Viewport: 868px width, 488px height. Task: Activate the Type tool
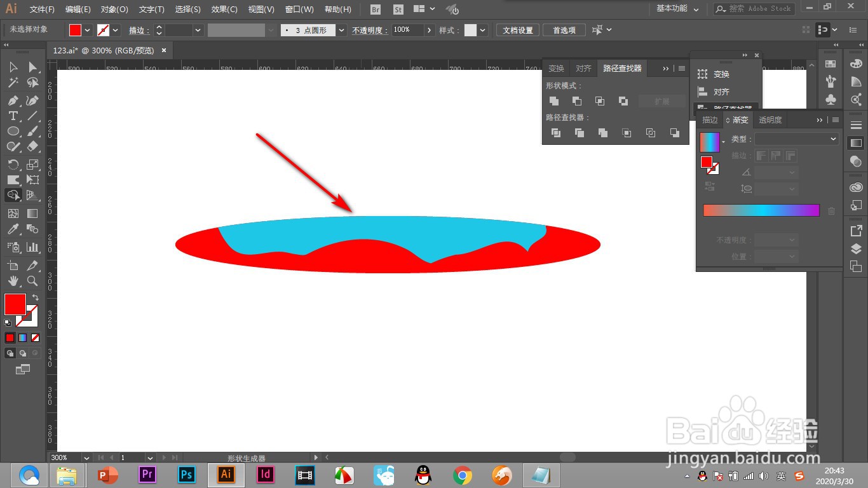click(13, 116)
